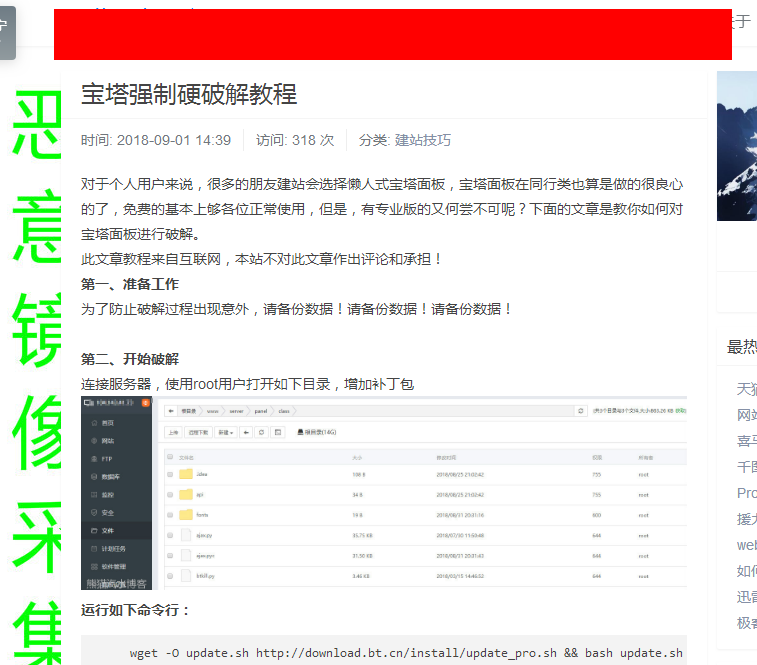Select 文件 in the panel sidebar

pyautogui.click(x=108, y=531)
